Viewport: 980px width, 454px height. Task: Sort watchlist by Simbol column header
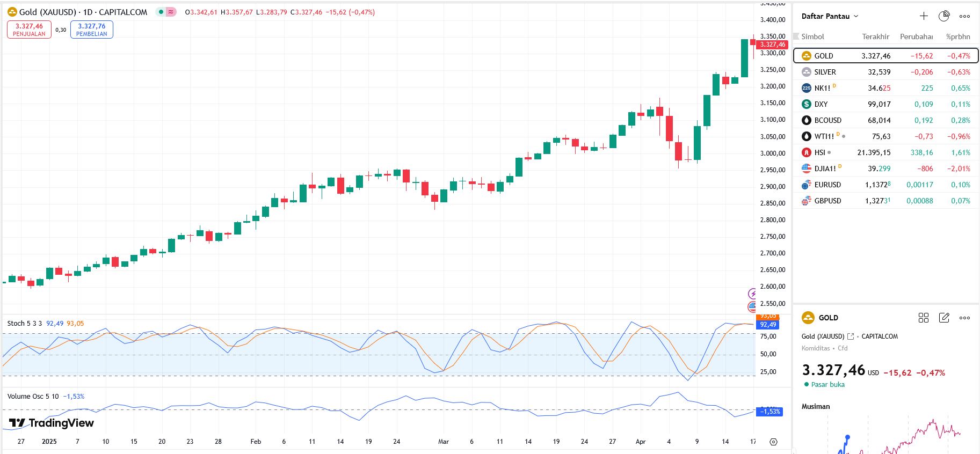pos(812,36)
